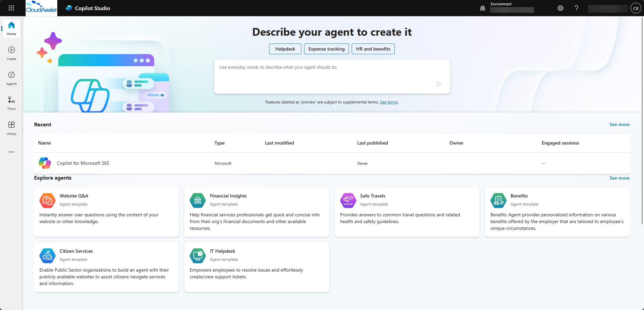Click the Microsoft type cell
This screenshot has width=644, height=310.
223,163
